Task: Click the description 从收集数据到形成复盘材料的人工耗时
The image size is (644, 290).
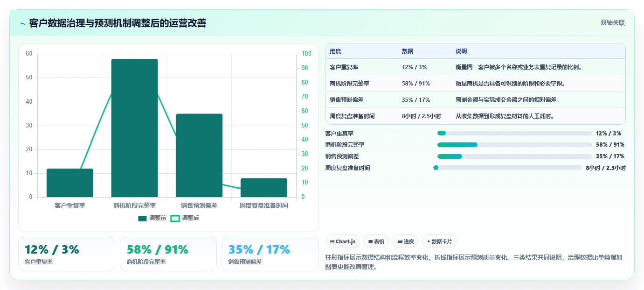Action: [x=505, y=116]
